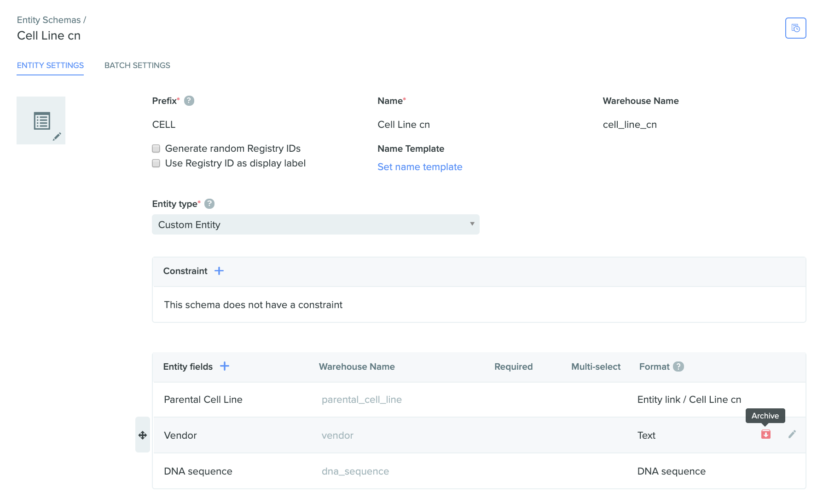Click the cell_line_cn warehouse name value
The width and height of the screenshot is (823, 504).
(x=630, y=125)
